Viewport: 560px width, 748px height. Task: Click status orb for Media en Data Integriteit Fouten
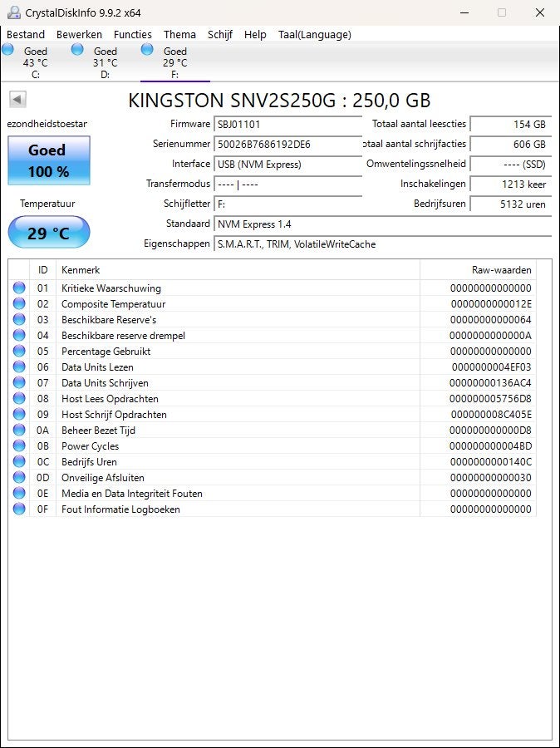pos(19,493)
